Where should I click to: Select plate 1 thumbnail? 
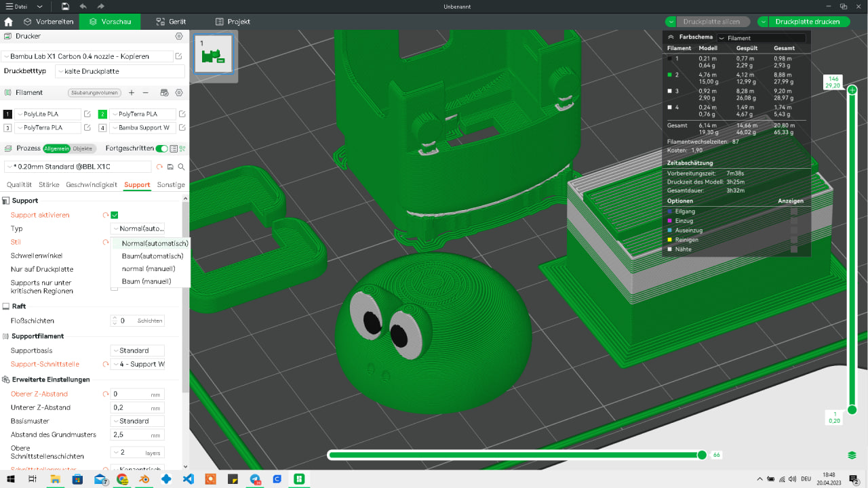click(x=214, y=54)
